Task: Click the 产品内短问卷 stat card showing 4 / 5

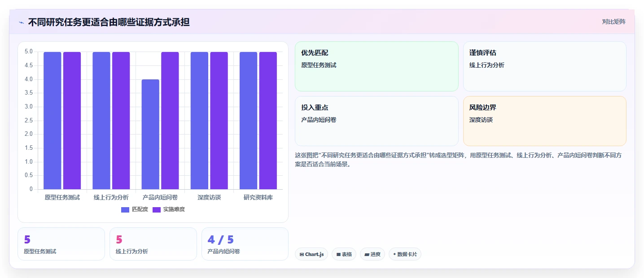Action: [245, 244]
